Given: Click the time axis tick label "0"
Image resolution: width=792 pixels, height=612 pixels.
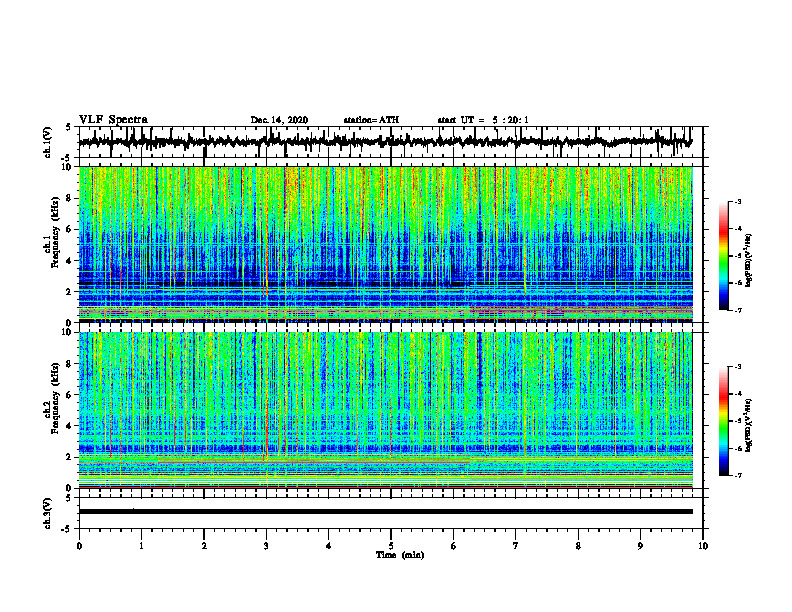Looking at the screenshot, I should click(x=79, y=546).
